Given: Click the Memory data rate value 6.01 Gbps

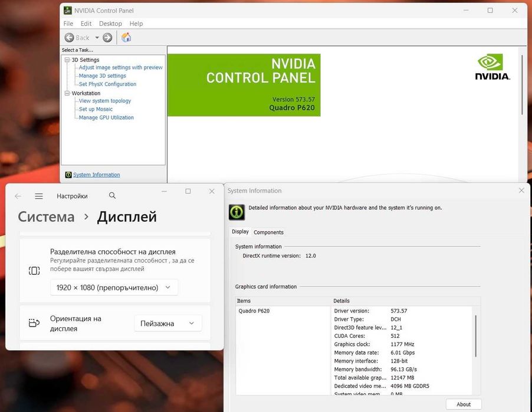Looking at the screenshot, I should [403, 352].
